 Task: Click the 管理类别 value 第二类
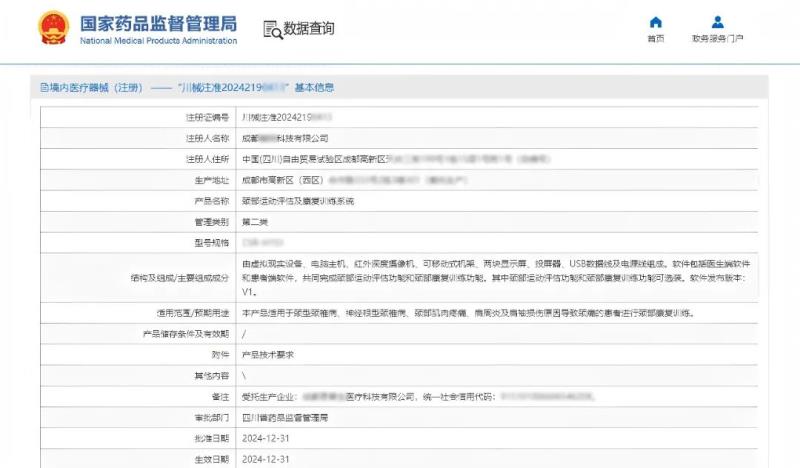(x=257, y=221)
